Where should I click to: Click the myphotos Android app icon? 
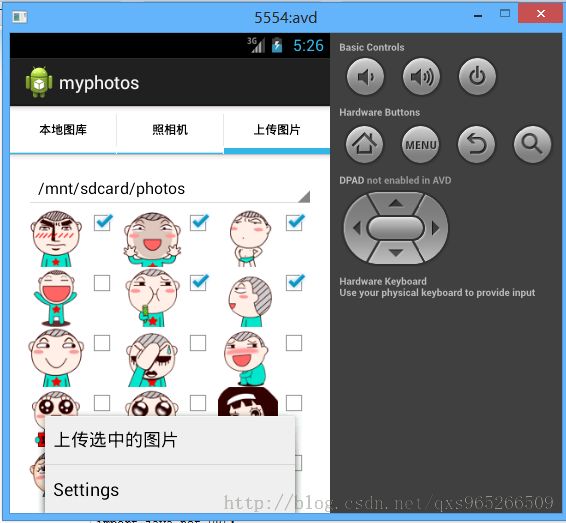pyautogui.click(x=39, y=82)
